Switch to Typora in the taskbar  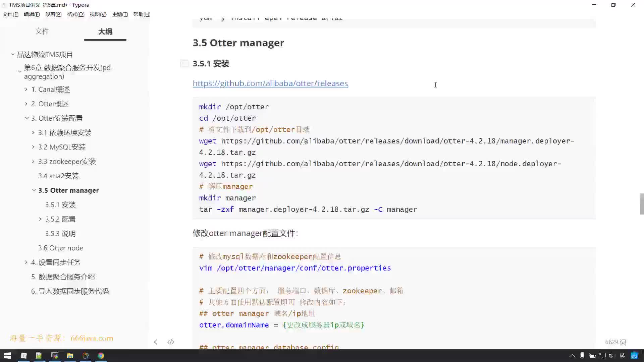[23, 356]
